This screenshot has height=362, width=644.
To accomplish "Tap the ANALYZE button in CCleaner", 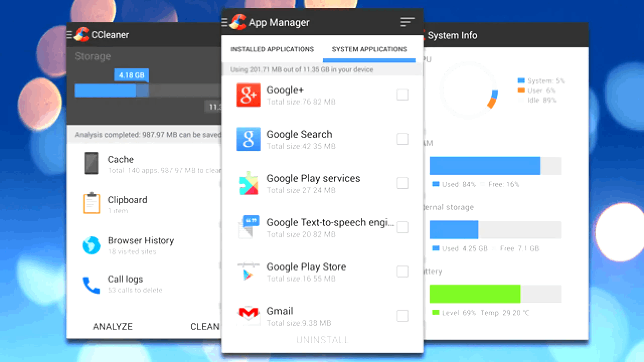I will [x=113, y=326].
